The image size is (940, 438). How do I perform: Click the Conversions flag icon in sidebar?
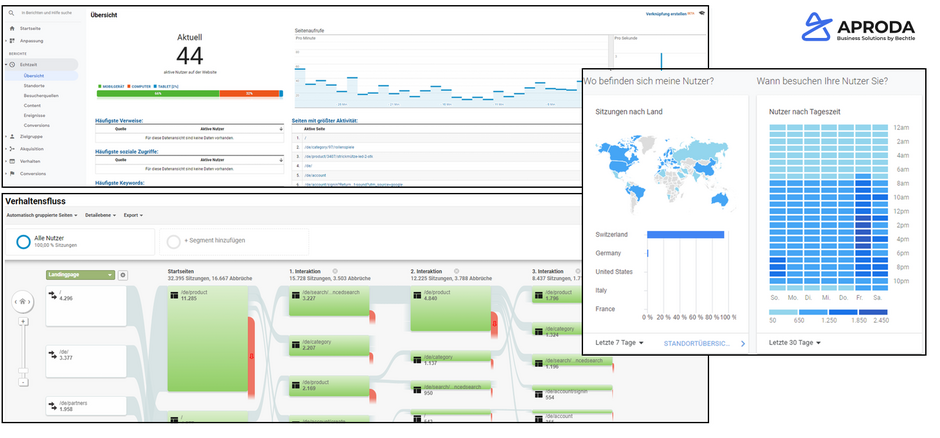pyautogui.click(x=12, y=173)
